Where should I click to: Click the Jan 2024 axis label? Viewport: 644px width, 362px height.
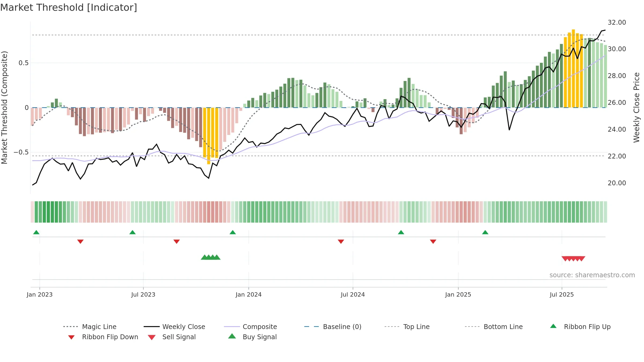[x=248, y=294]
